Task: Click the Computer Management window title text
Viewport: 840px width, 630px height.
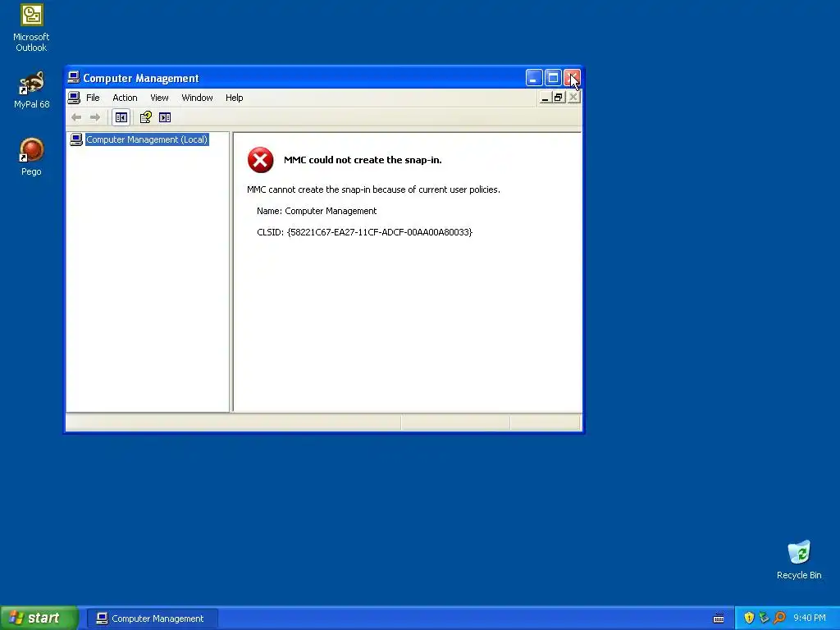Action: 141,78
